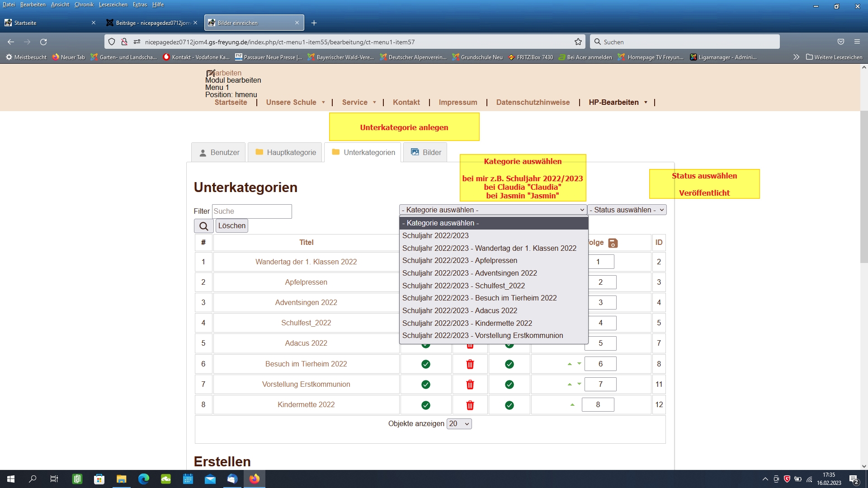Viewport: 868px width, 488px height.
Task: Open Firefox application menu hamburger icon
Action: point(857,42)
